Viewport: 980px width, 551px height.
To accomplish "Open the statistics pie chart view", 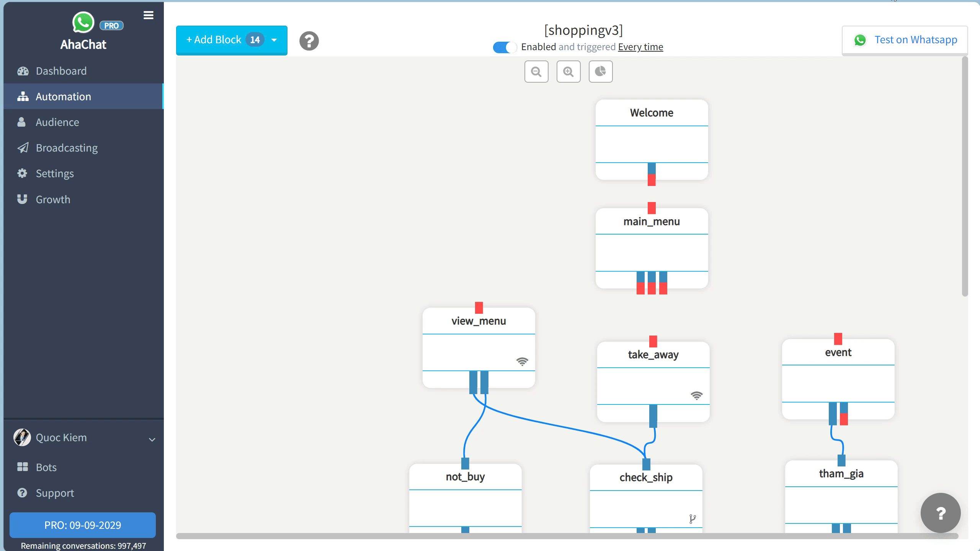I will click(x=600, y=72).
